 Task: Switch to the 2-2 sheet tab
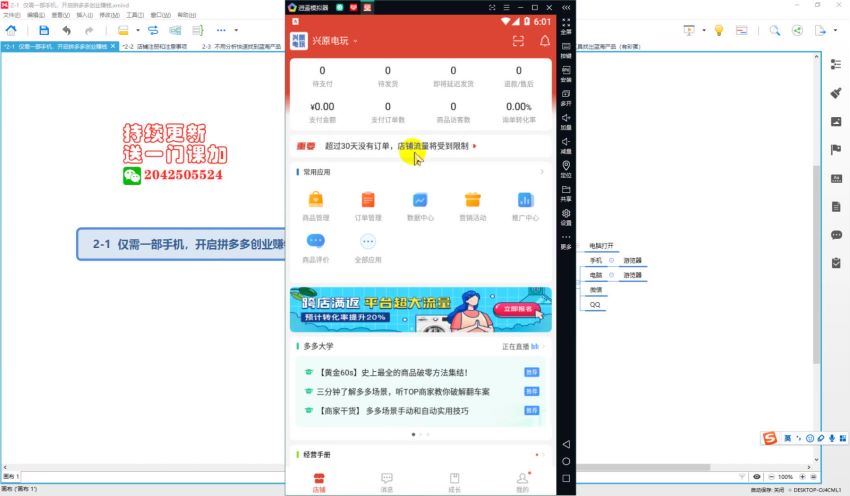coord(154,47)
